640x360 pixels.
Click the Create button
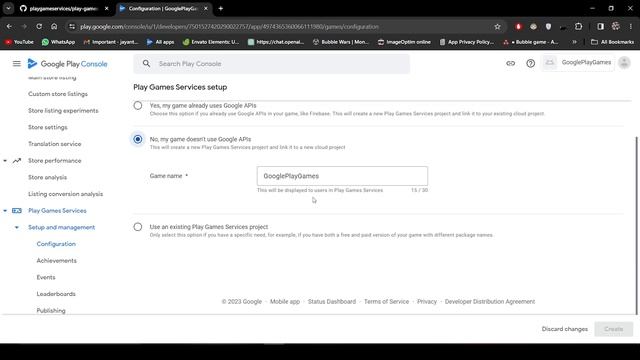pos(613,329)
